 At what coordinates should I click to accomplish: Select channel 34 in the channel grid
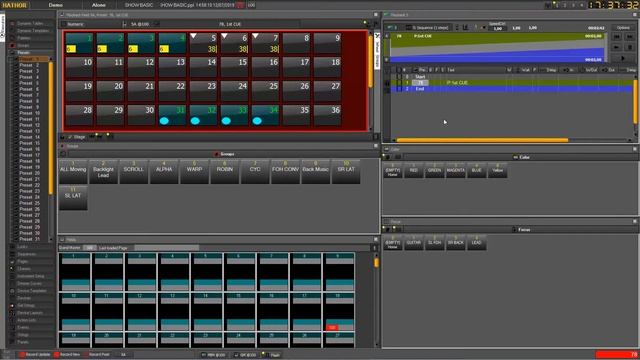(x=265, y=116)
